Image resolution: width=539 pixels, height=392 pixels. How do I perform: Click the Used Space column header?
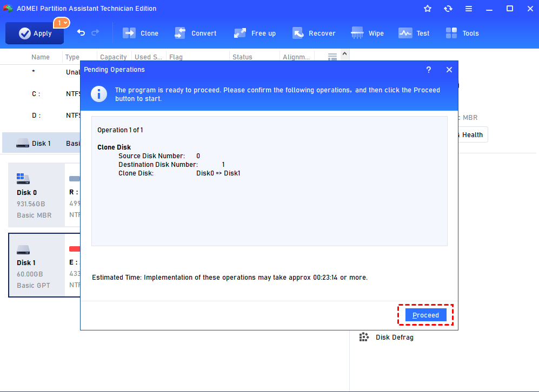pyautogui.click(x=148, y=57)
